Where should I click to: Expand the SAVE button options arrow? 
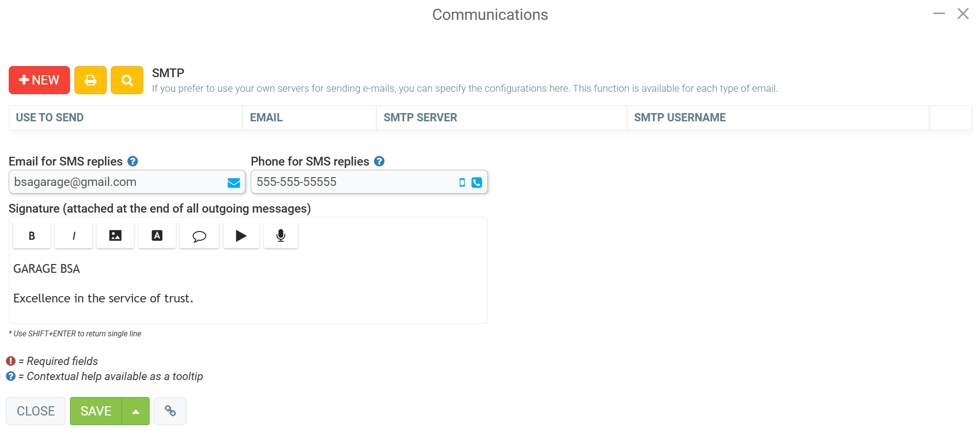pos(136,411)
